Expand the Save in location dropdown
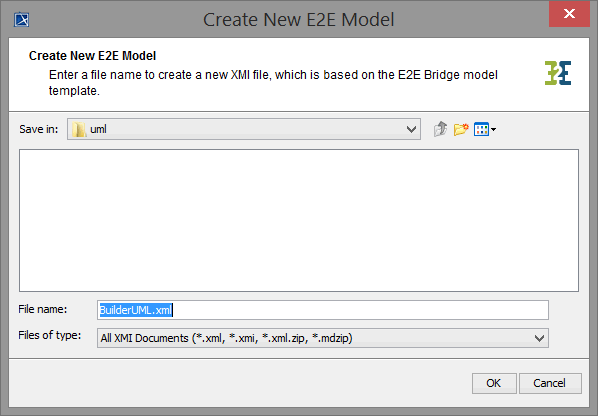 point(411,129)
